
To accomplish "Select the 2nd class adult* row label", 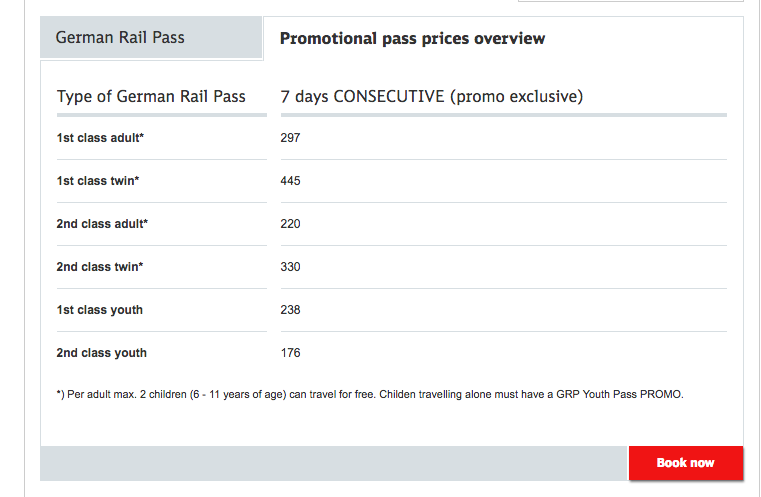I will click(x=102, y=224).
